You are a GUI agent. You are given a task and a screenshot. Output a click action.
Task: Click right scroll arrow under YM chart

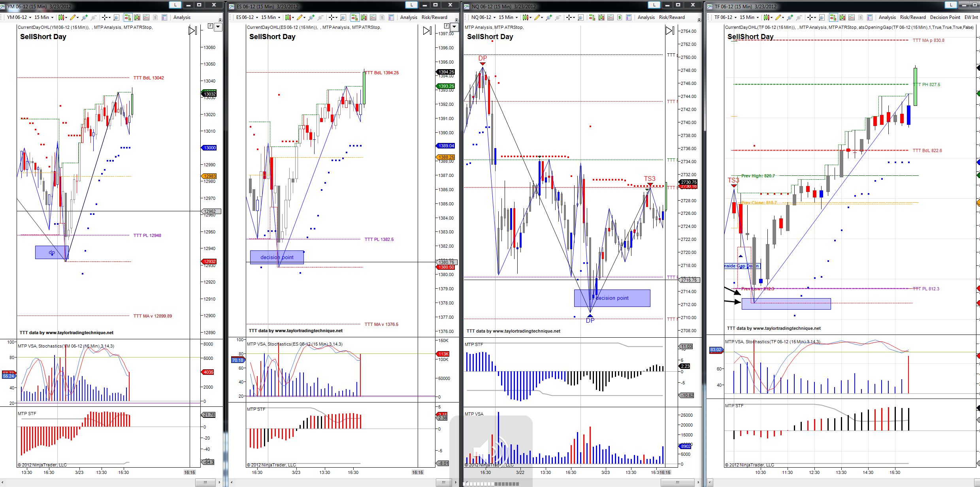(x=220, y=482)
